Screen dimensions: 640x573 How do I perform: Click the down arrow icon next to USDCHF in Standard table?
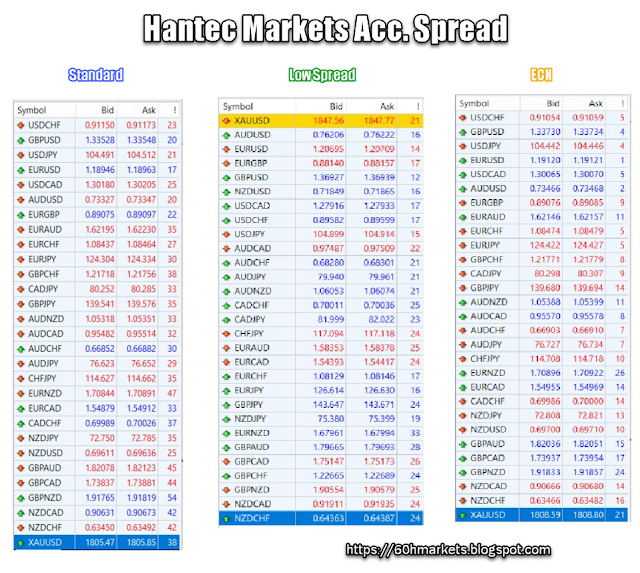click(21, 125)
